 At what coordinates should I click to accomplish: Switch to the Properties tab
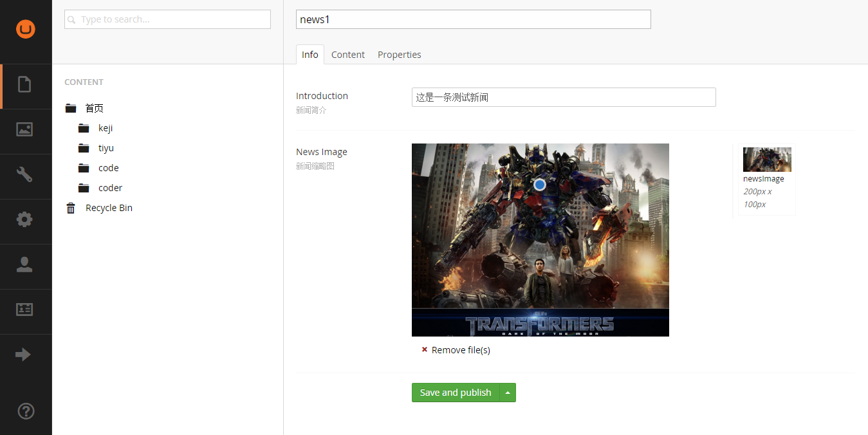[400, 55]
